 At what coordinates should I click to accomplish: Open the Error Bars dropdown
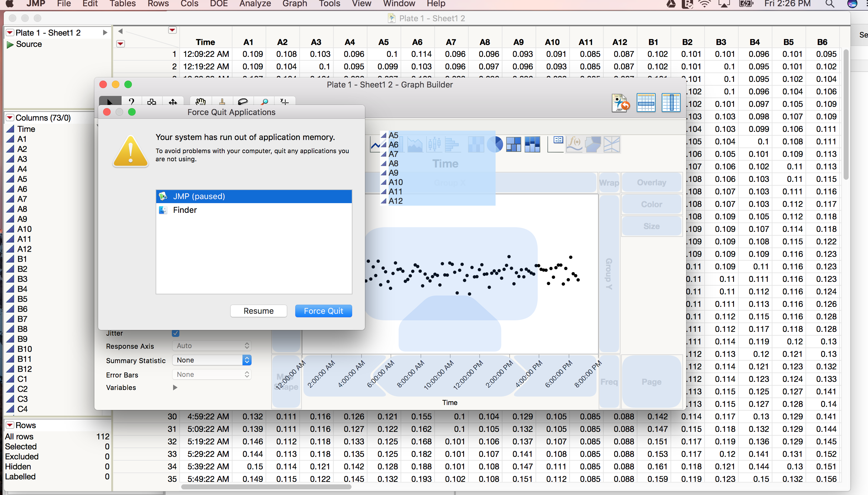click(212, 374)
